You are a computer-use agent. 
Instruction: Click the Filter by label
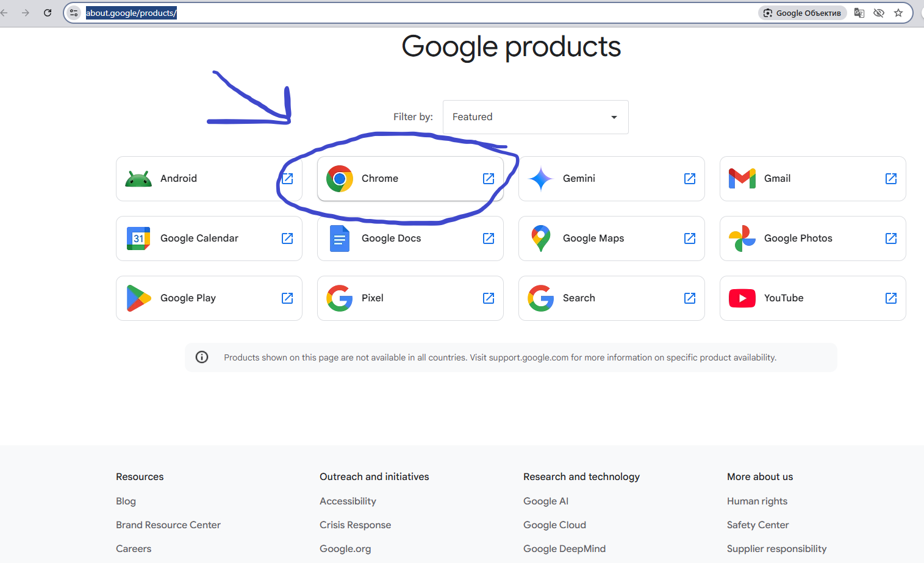click(413, 117)
